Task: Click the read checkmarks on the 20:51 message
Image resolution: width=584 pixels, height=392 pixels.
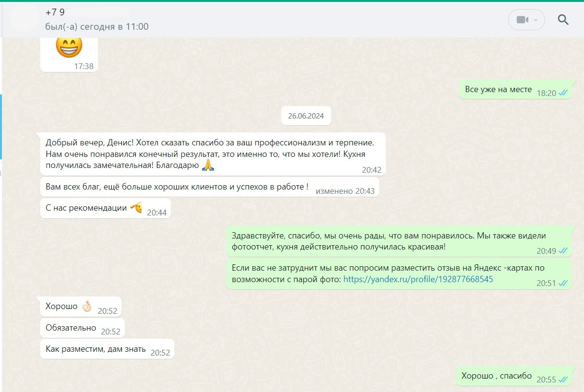Action: pyautogui.click(x=563, y=283)
